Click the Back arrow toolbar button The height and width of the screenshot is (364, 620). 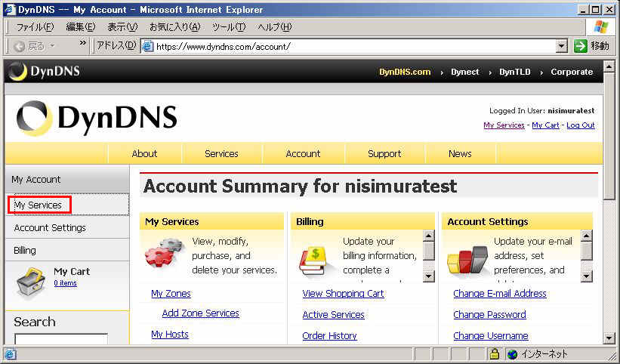[19, 46]
